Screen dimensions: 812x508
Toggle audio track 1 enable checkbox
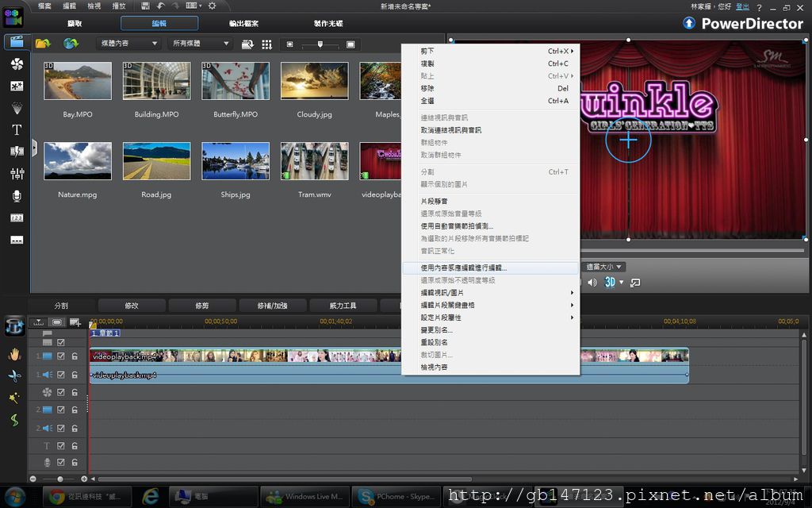(x=60, y=375)
